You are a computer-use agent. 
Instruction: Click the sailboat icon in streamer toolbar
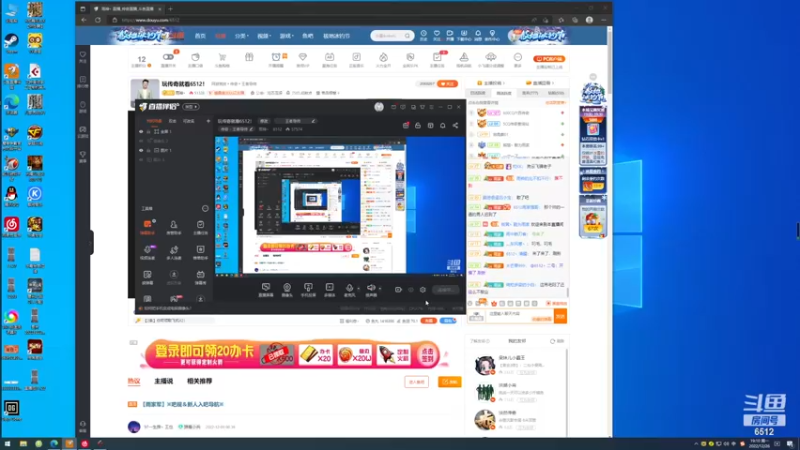pyautogui.click(x=464, y=57)
